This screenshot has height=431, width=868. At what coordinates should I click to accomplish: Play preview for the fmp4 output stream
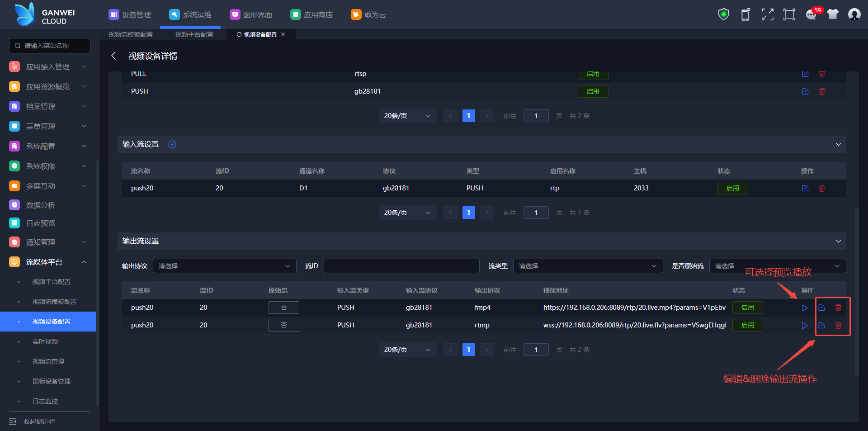[805, 308]
